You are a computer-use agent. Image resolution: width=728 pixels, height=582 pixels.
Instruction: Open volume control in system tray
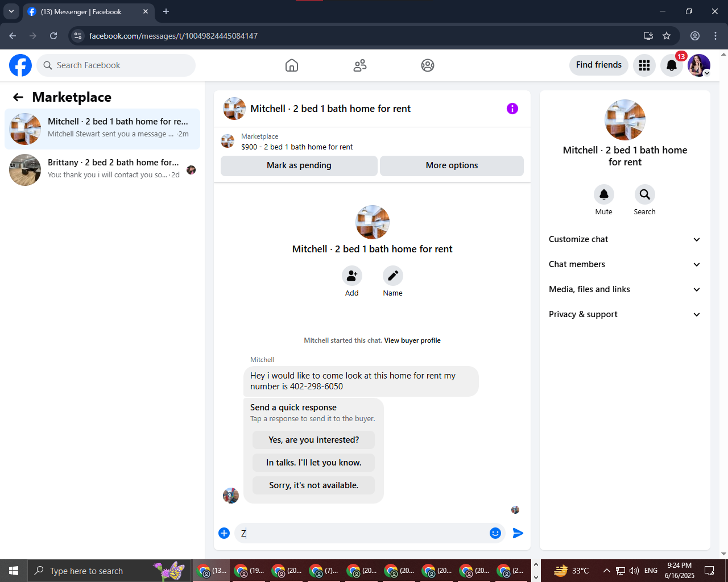[634, 571]
